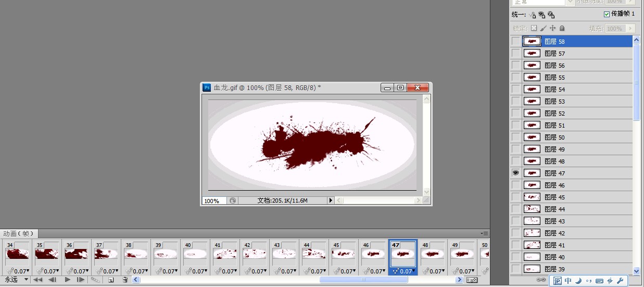Select animation frame 48 thumbnail
This screenshot has height=287, width=644.
tap(433, 254)
